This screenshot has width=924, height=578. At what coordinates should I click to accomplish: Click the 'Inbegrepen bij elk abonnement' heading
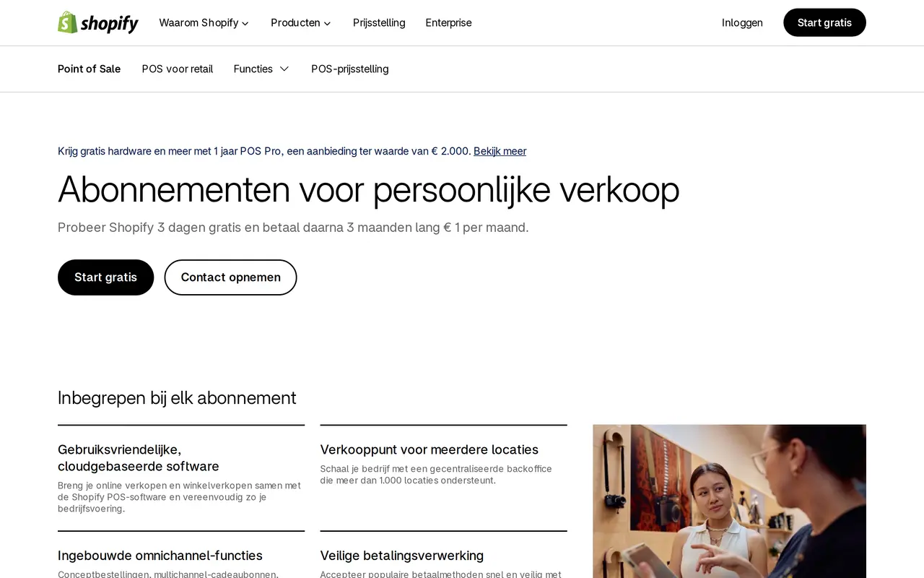177,398
